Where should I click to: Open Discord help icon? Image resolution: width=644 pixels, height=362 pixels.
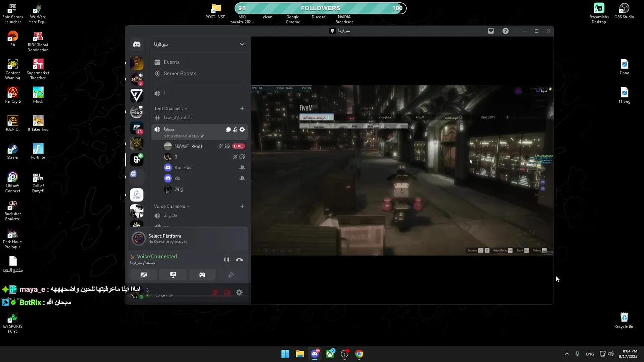tap(506, 31)
